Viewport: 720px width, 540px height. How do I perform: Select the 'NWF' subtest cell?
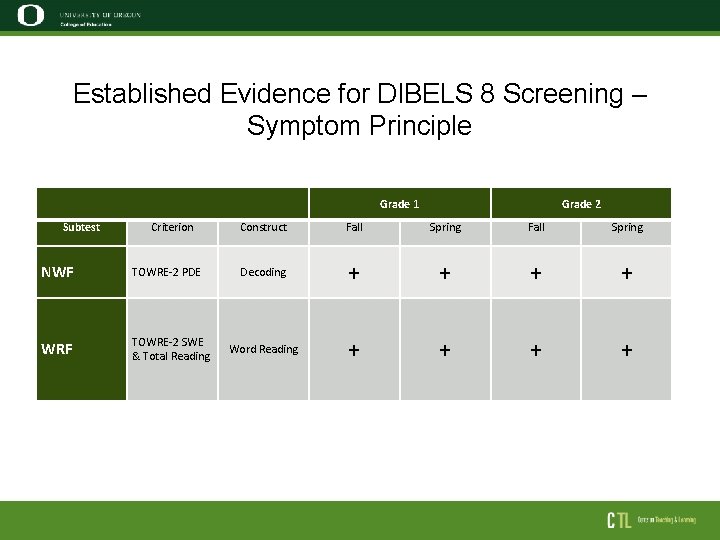point(81,272)
